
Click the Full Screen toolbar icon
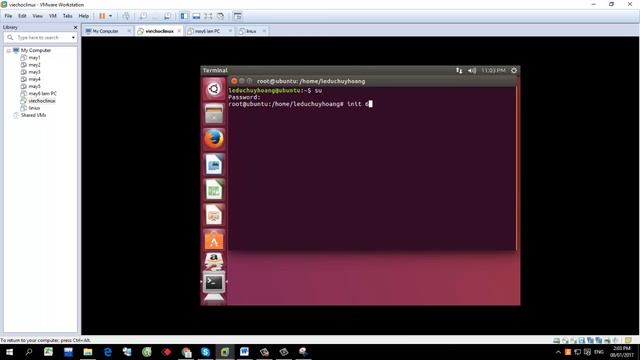click(x=208, y=16)
